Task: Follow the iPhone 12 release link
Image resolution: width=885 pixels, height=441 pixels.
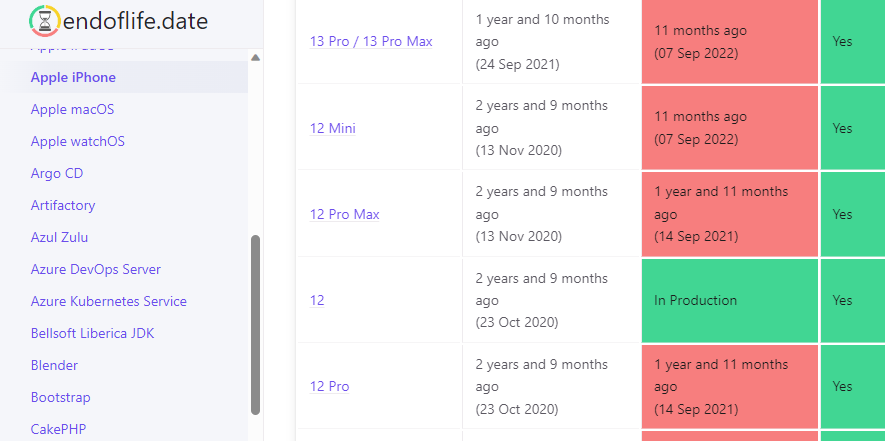Action: (317, 300)
